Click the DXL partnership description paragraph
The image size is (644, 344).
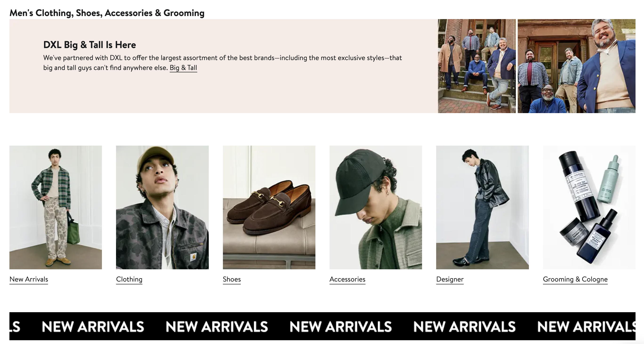(x=222, y=58)
